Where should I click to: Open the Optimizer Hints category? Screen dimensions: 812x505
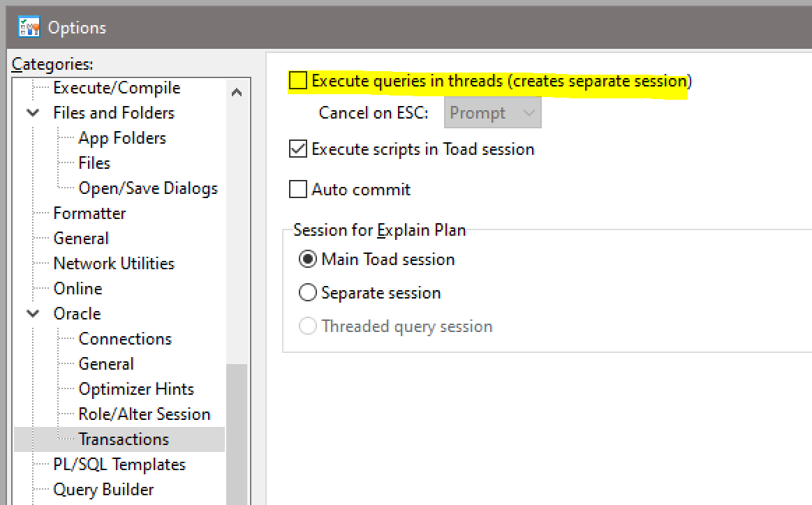pos(136,389)
